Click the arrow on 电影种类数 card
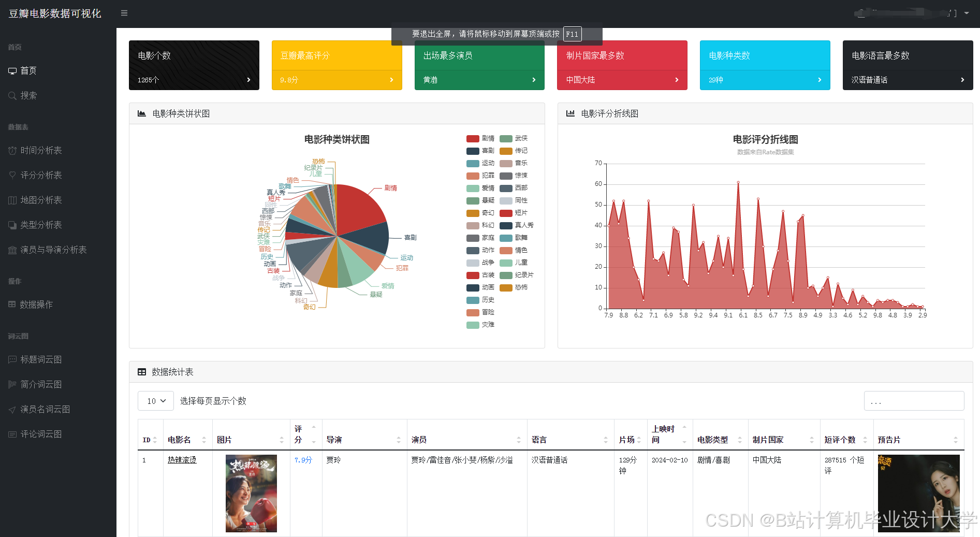Screen dimensions: 980x537 click(820, 80)
